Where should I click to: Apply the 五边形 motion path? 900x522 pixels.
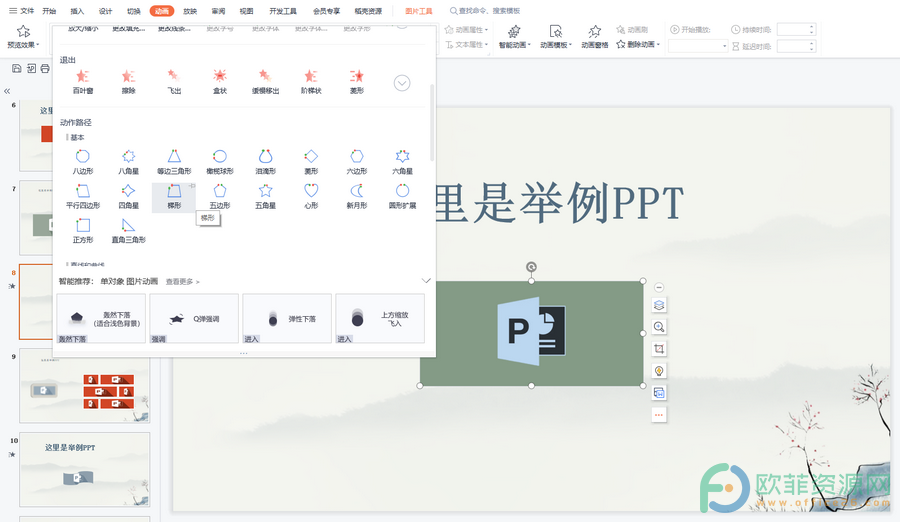220,196
